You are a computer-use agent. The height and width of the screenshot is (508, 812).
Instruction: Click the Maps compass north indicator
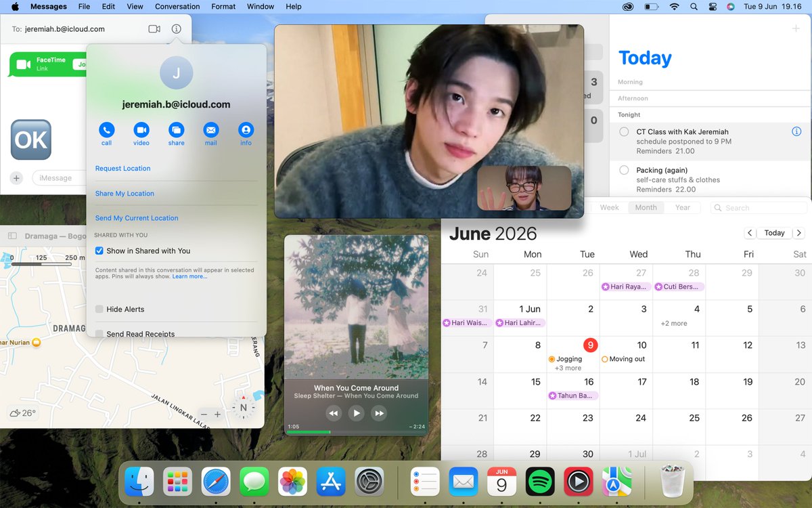pyautogui.click(x=244, y=408)
